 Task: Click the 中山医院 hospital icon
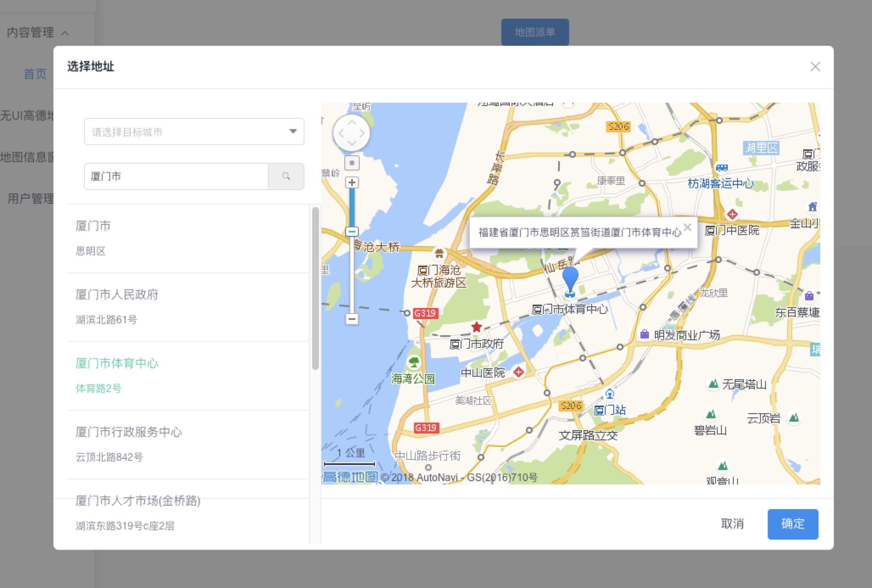click(518, 372)
